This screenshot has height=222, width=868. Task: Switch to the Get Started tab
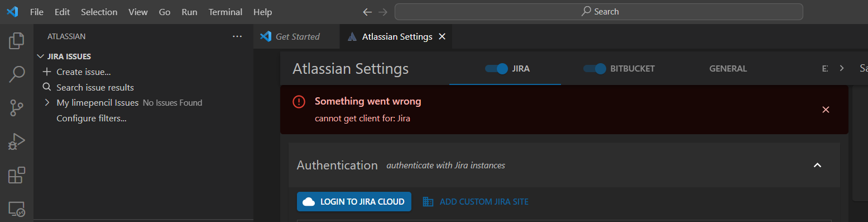point(296,36)
